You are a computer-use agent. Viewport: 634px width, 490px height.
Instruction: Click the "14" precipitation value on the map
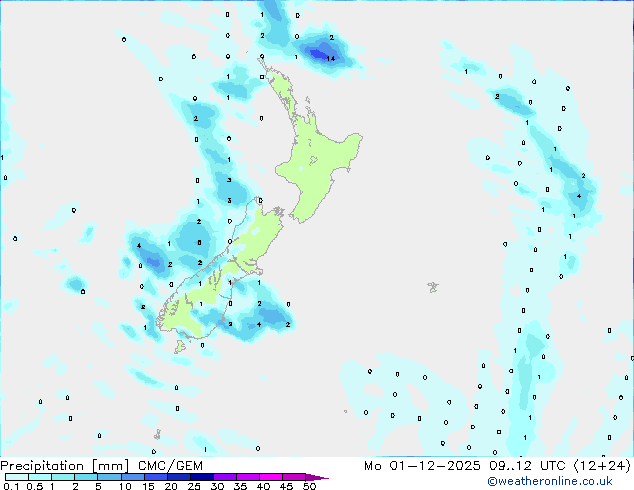pyautogui.click(x=331, y=58)
